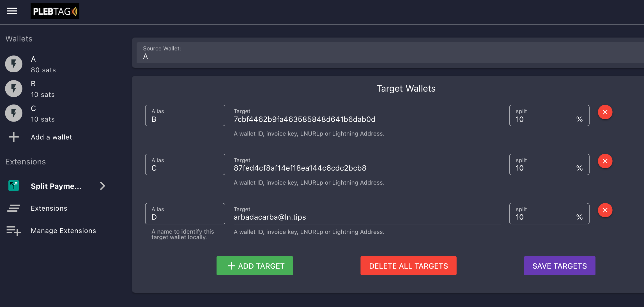Click the Add Target button
644x307 pixels.
coord(255,266)
